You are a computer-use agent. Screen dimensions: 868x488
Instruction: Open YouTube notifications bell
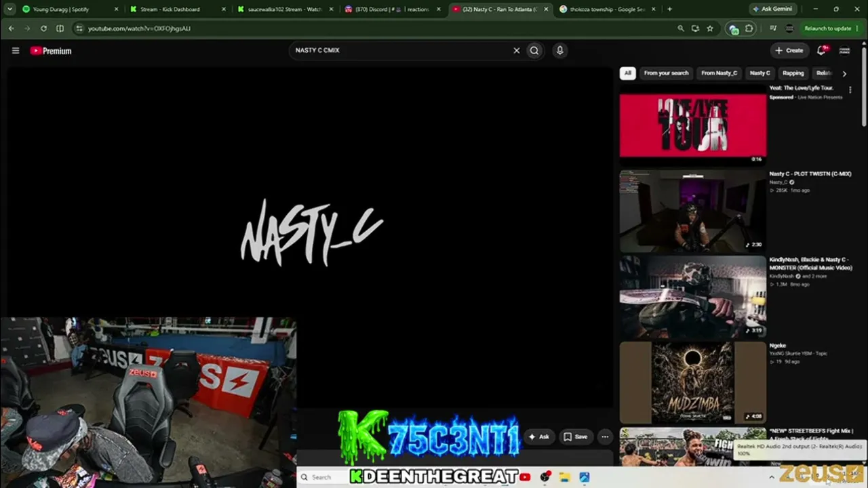tap(822, 50)
